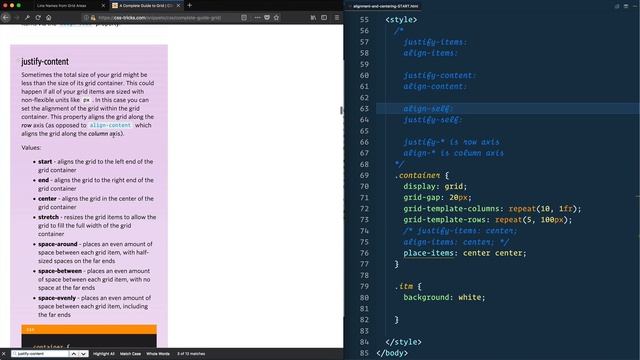Click the forward navigation arrow
Viewport: 640px width, 360px height.
click(17, 18)
